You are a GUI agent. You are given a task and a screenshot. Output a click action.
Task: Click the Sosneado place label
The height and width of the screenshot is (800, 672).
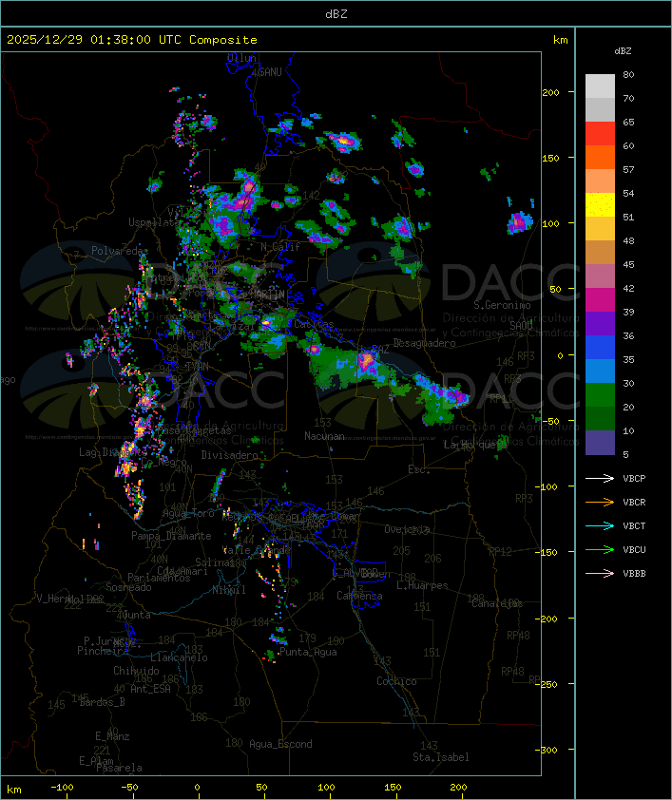(128, 587)
